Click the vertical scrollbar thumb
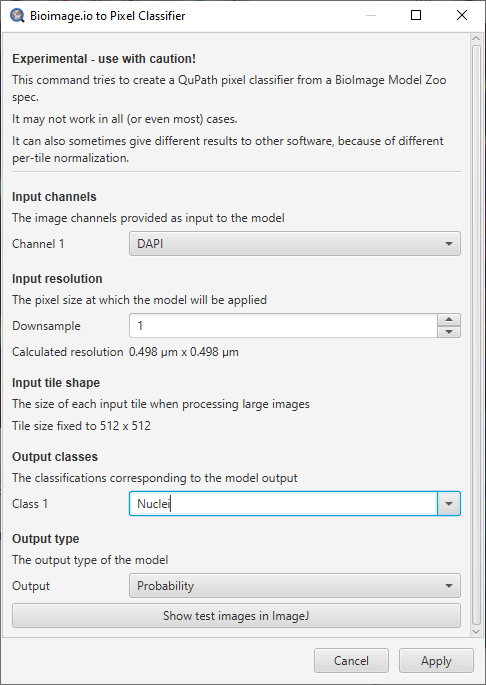 pyautogui.click(x=476, y=335)
